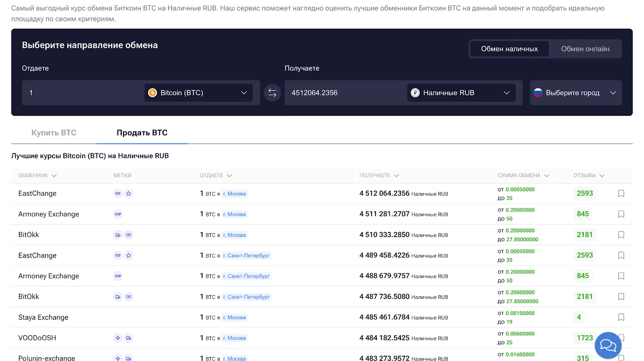
Task: Click the swap currencies arrows icon
Action: pos(272,93)
